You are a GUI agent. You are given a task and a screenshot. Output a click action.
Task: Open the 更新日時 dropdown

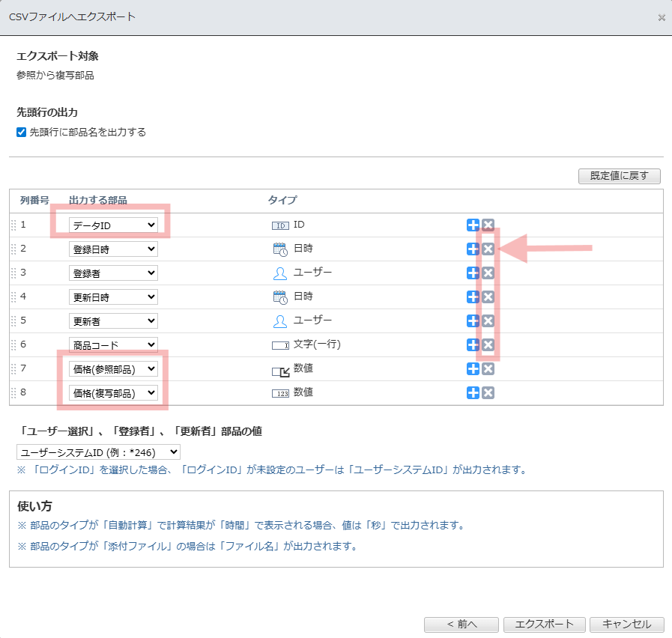coord(113,297)
